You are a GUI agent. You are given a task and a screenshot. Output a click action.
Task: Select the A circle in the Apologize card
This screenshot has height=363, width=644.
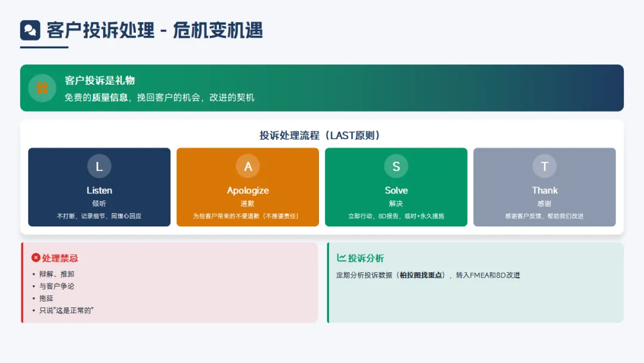[247, 166]
